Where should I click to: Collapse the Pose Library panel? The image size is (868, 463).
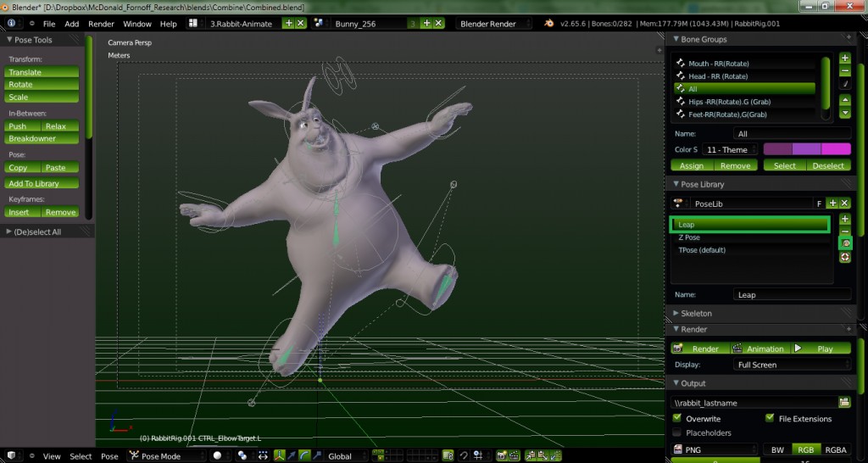676,184
